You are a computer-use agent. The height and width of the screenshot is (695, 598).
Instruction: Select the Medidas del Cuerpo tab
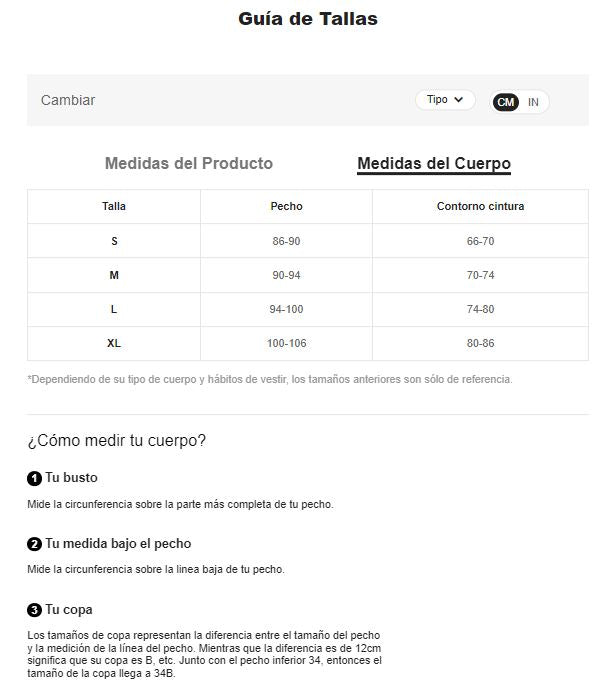pyautogui.click(x=434, y=164)
